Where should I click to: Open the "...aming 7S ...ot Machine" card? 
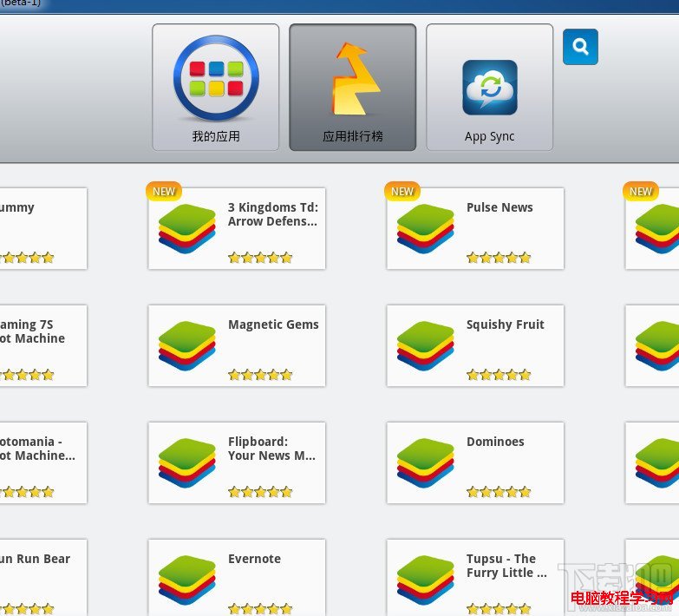43,345
